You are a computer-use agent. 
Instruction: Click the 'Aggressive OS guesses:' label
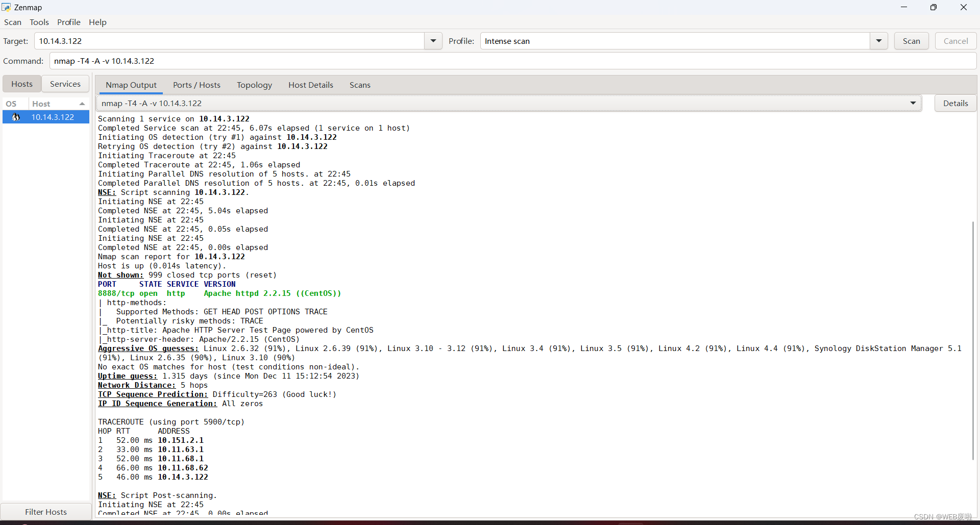tap(148, 348)
